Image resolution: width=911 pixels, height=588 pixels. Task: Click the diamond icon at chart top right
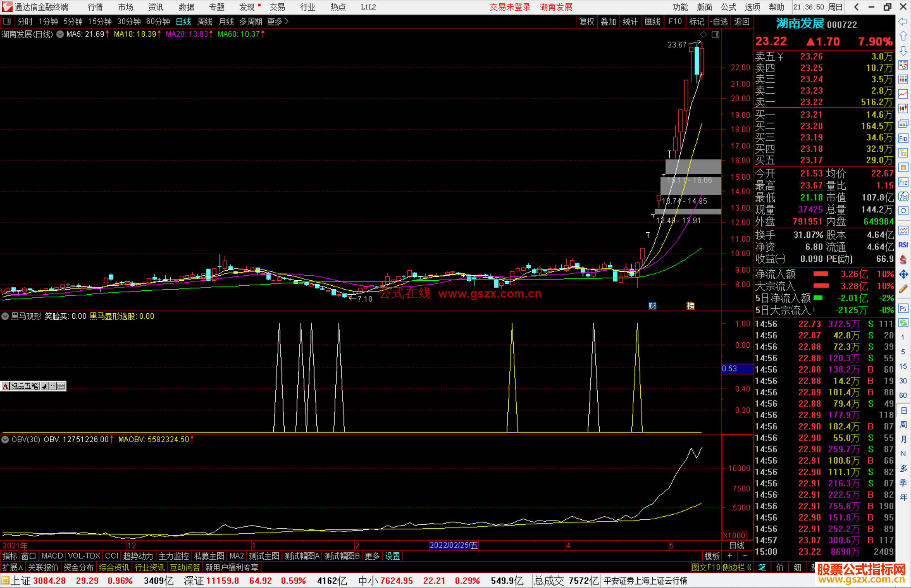(x=703, y=35)
